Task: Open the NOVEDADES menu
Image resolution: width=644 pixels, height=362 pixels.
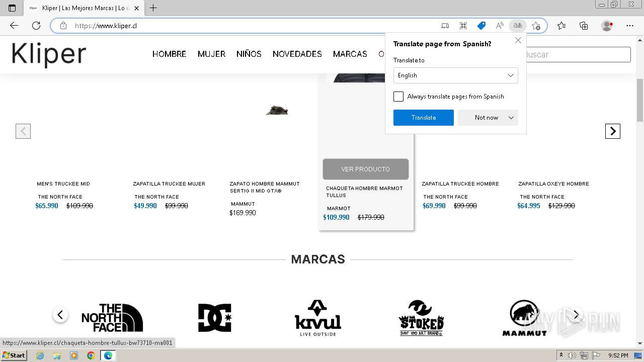Action: click(297, 54)
